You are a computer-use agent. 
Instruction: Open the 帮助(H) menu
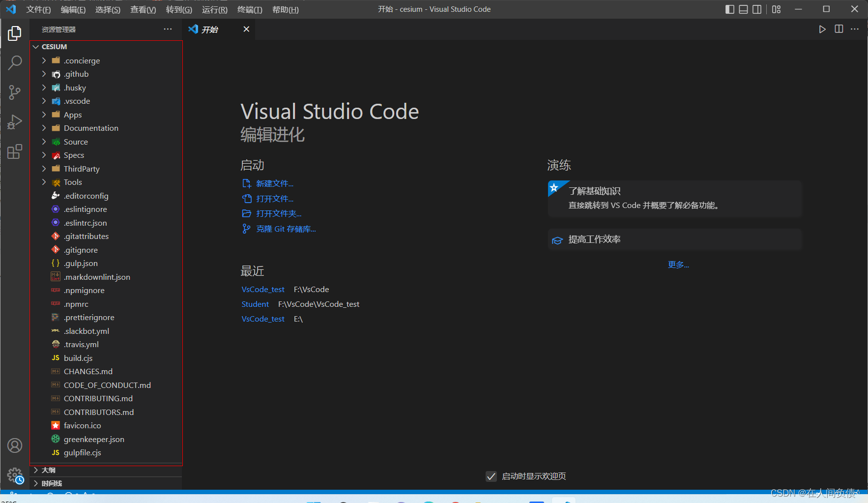[x=286, y=9]
